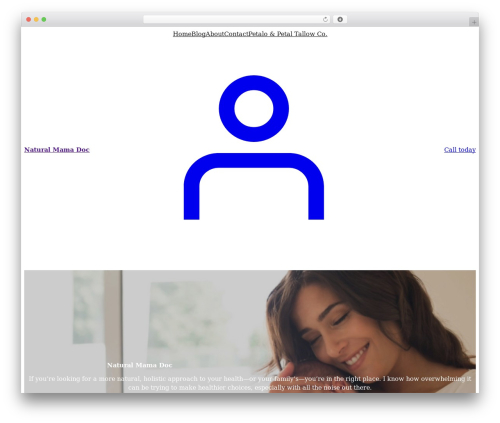Select the Natural Mama Doc hero heading
The image size is (500, 423).
pos(140,365)
